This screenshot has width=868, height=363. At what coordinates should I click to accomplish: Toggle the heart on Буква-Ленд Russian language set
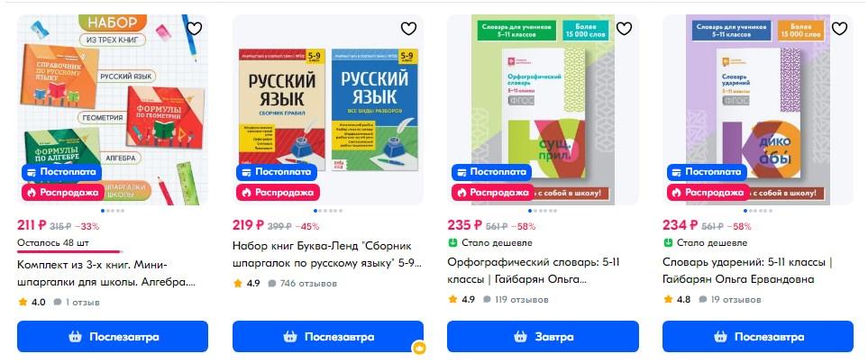pyautogui.click(x=408, y=28)
